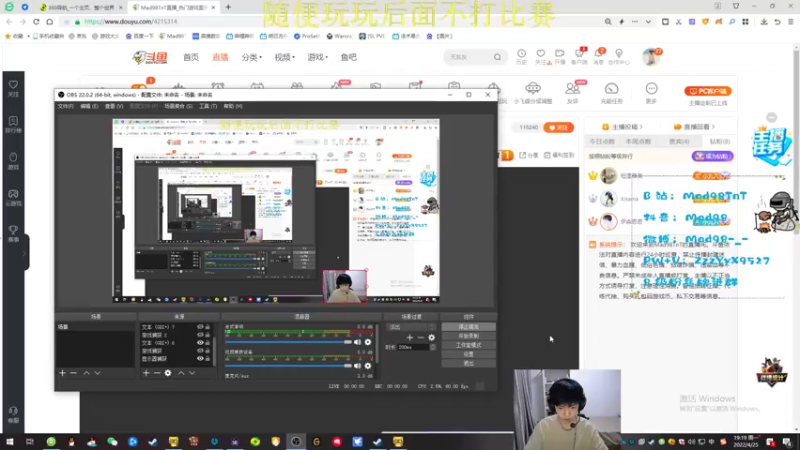Open Windows Start button on taskbar
Screen dimensions: 800x450
(x=10, y=441)
